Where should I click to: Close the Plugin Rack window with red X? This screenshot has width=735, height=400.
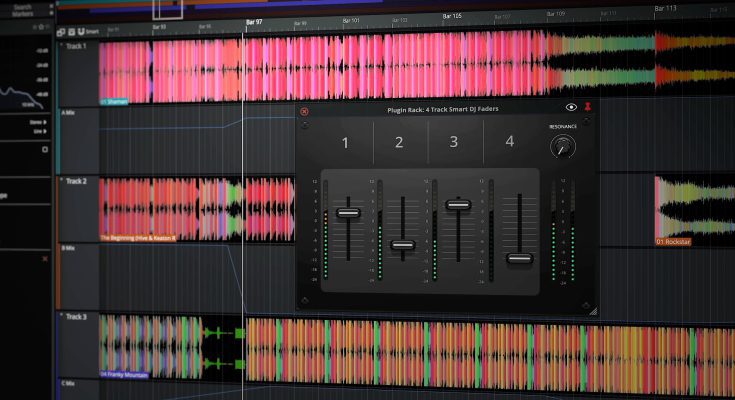point(305,111)
